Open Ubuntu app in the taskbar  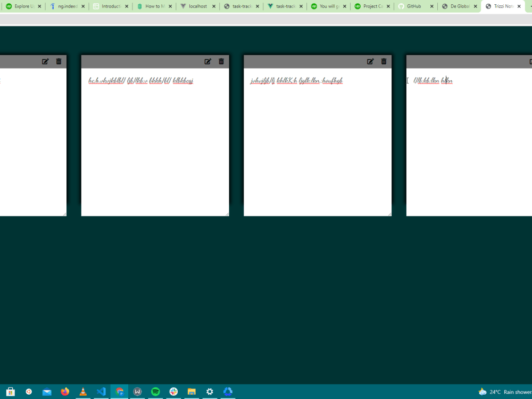tap(29, 392)
